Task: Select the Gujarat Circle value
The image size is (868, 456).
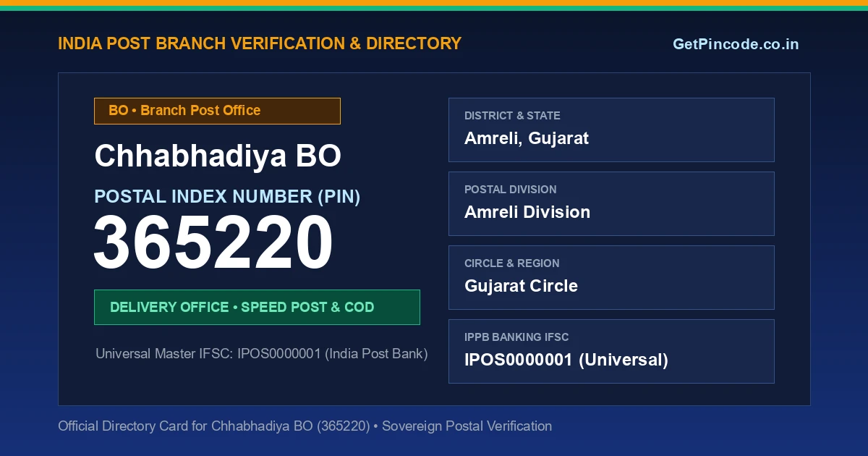Action: coord(521,286)
